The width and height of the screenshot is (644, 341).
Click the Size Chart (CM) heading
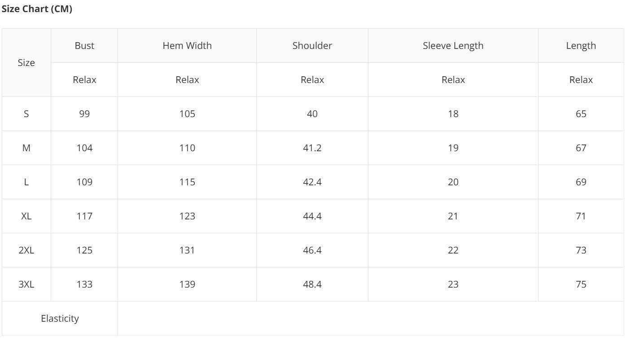pos(37,9)
